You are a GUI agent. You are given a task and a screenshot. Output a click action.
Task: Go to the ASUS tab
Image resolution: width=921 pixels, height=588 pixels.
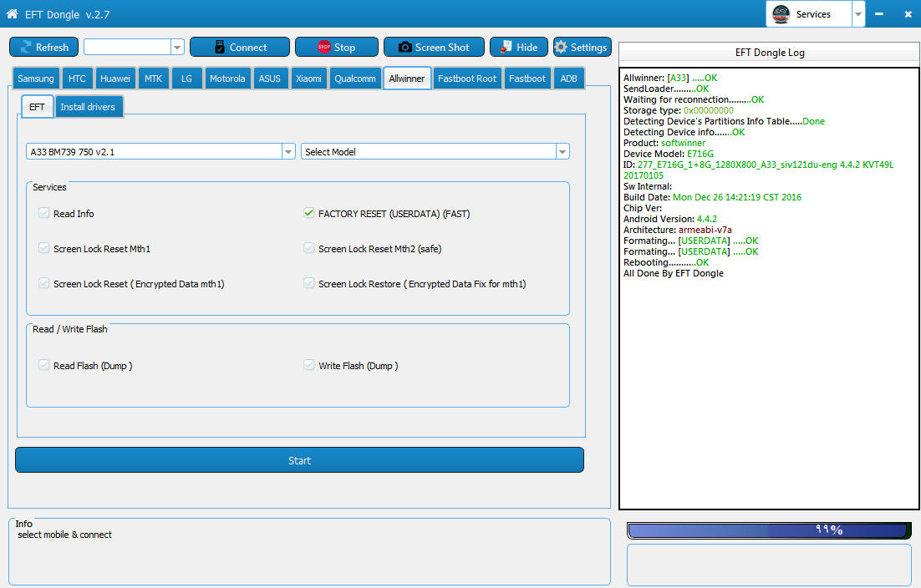pyautogui.click(x=270, y=78)
